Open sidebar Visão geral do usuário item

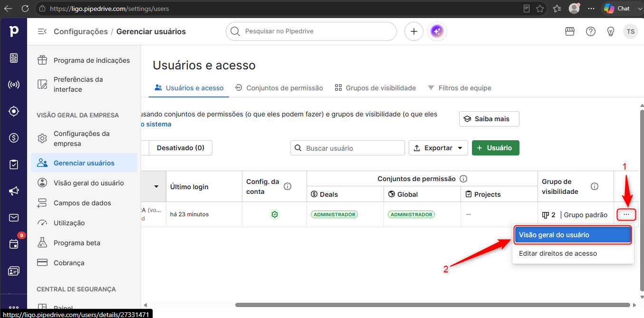(84, 183)
